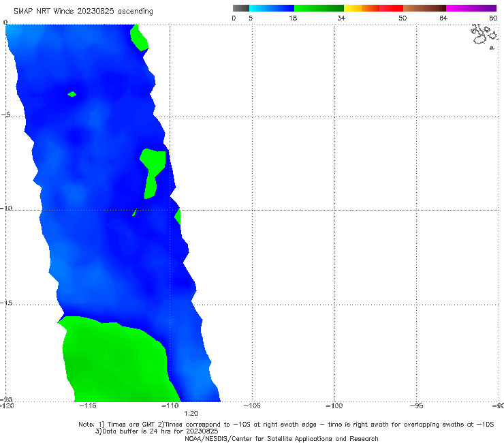
Task: Click the magenta-purple segment of the color bar
Action: 471,8
